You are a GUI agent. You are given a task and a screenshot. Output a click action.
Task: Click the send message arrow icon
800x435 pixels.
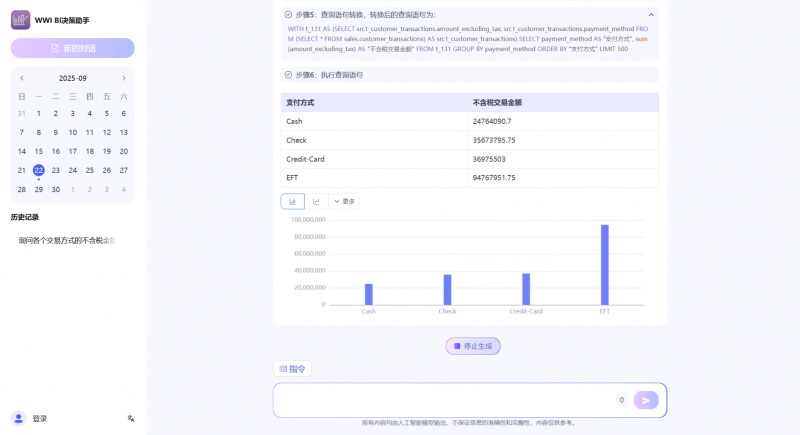pyautogui.click(x=646, y=400)
